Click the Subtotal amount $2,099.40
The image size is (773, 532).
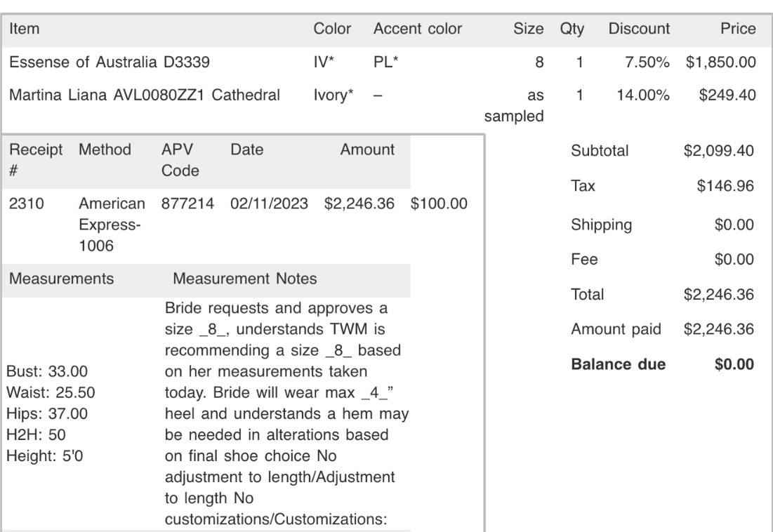(719, 150)
